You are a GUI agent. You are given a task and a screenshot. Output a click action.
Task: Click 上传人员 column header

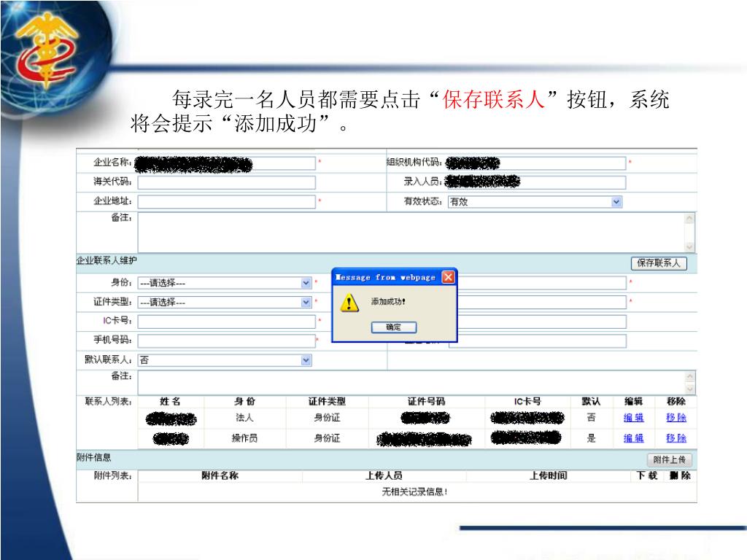(x=384, y=475)
